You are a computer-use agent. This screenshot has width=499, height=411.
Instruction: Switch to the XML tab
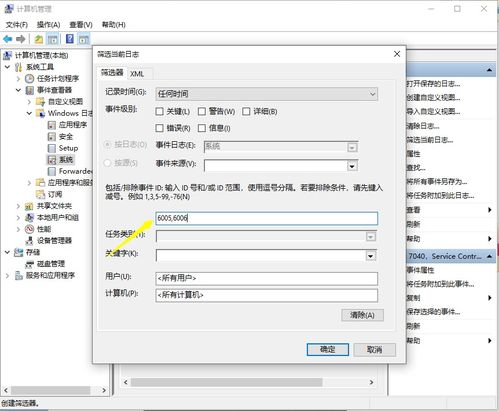[x=137, y=74]
